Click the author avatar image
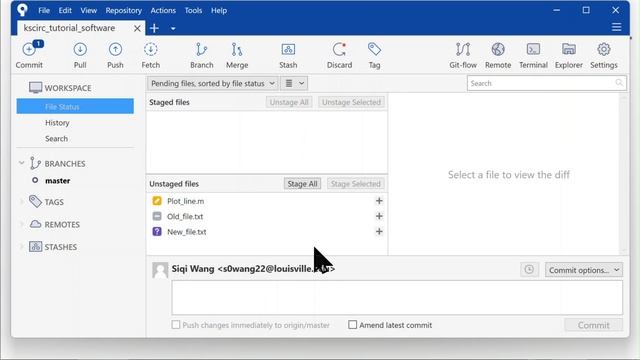The height and width of the screenshot is (360, 640). (160, 270)
